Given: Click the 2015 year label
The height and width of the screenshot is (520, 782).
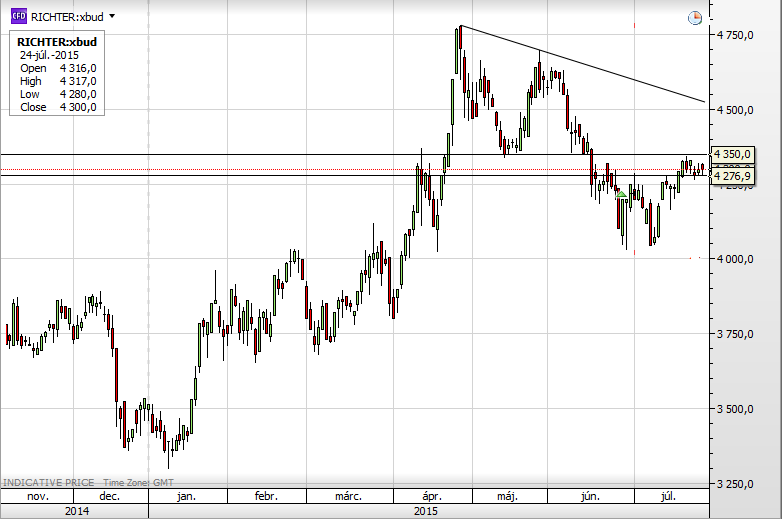Looking at the screenshot, I should [425, 512].
